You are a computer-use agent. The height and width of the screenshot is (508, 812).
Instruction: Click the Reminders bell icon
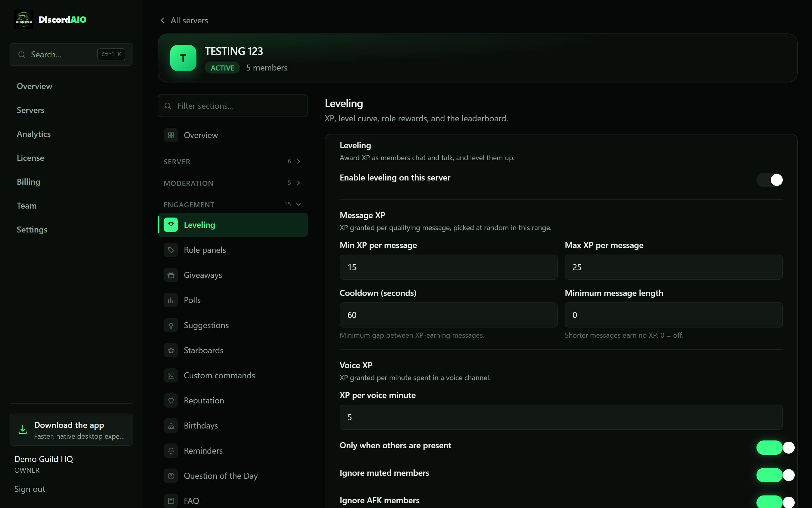pyautogui.click(x=171, y=451)
